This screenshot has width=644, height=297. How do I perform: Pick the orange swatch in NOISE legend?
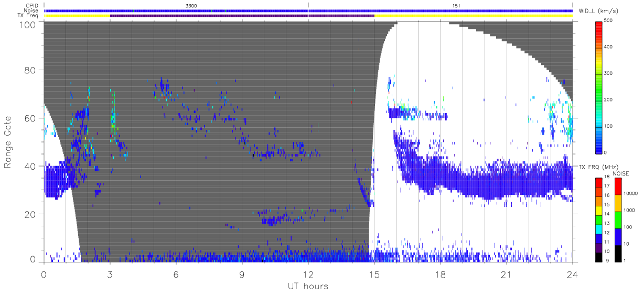618,203
